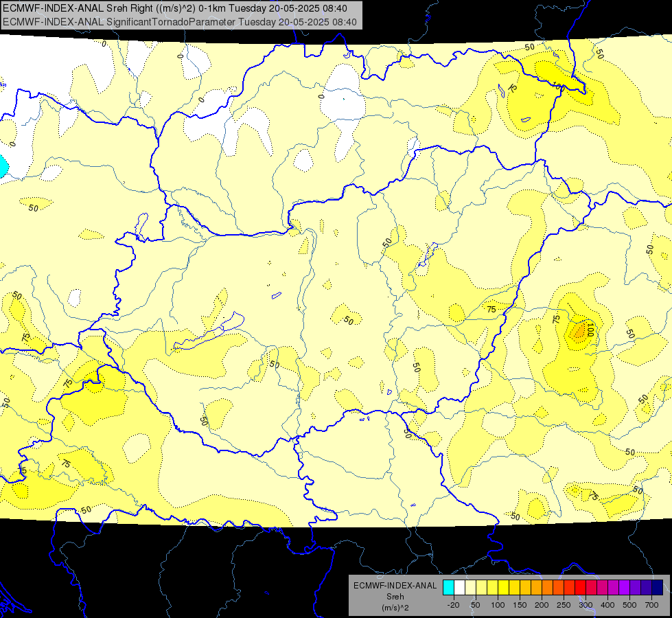Image resolution: width=672 pixels, height=618 pixels.
Task: Click the '(m/s)^2' unit label in legend
Action: (x=395, y=608)
